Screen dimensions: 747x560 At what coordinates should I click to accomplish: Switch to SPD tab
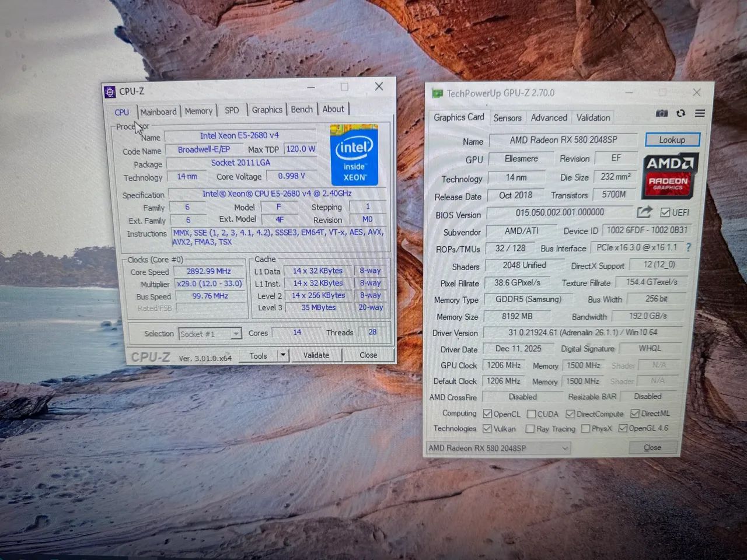point(232,110)
